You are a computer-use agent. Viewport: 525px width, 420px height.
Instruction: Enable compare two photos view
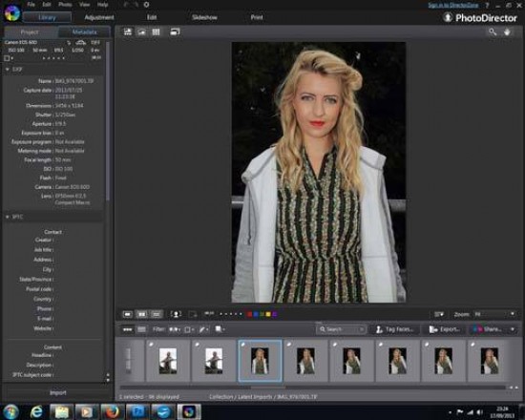[x=142, y=314]
